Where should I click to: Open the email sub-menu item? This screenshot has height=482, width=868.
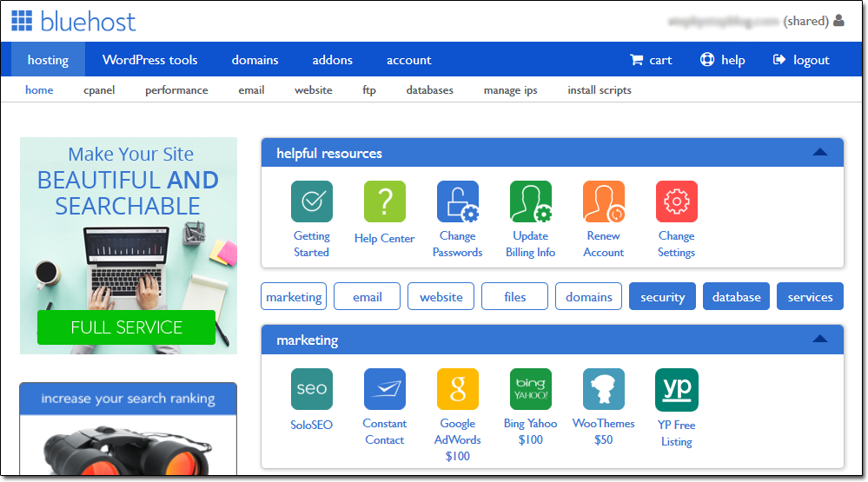point(251,89)
